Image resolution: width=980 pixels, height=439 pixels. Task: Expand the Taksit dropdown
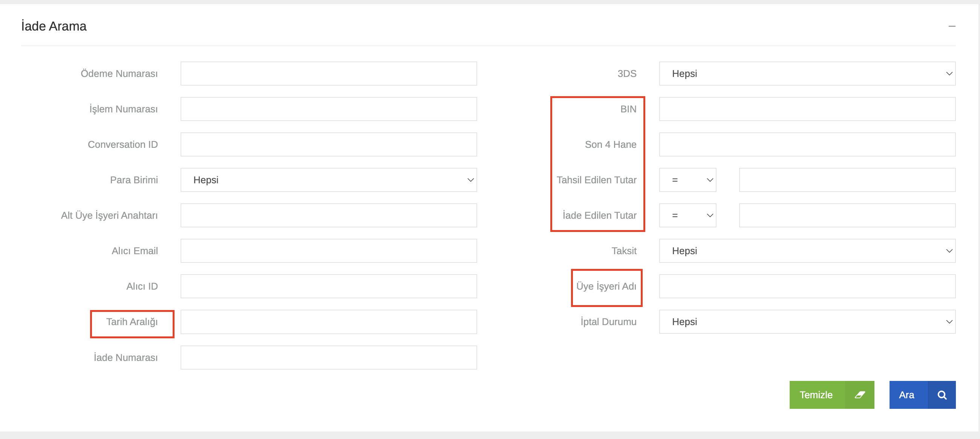(x=807, y=250)
